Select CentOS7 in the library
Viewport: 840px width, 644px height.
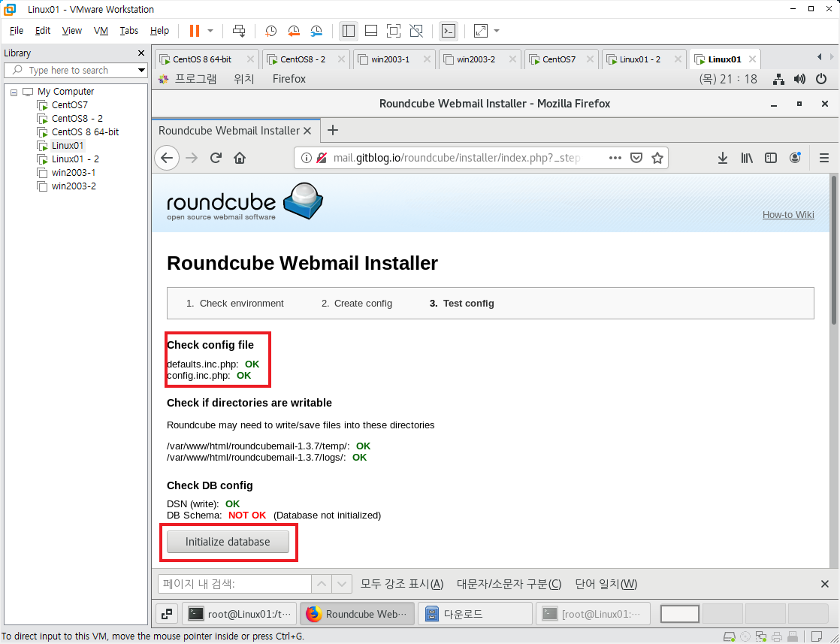[70, 105]
